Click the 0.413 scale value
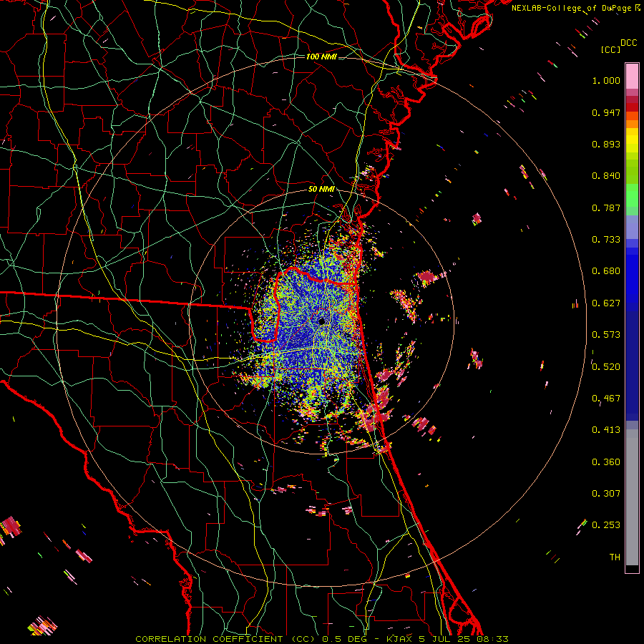The height and width of the screenshot is (644, 644). pos(606,430)
